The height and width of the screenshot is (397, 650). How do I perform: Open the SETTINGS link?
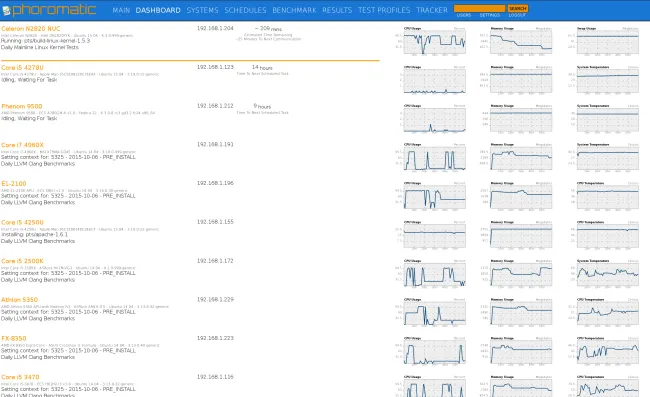(490, 15)
